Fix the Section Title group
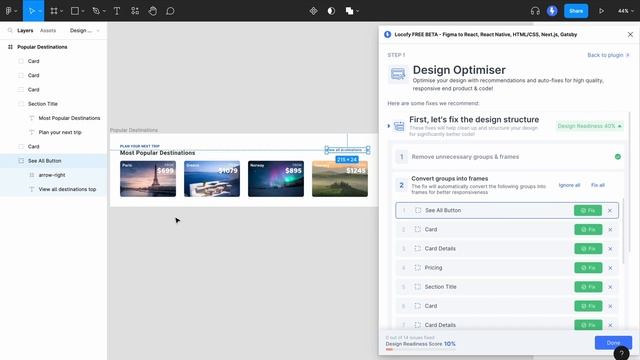 click(588, 287)
